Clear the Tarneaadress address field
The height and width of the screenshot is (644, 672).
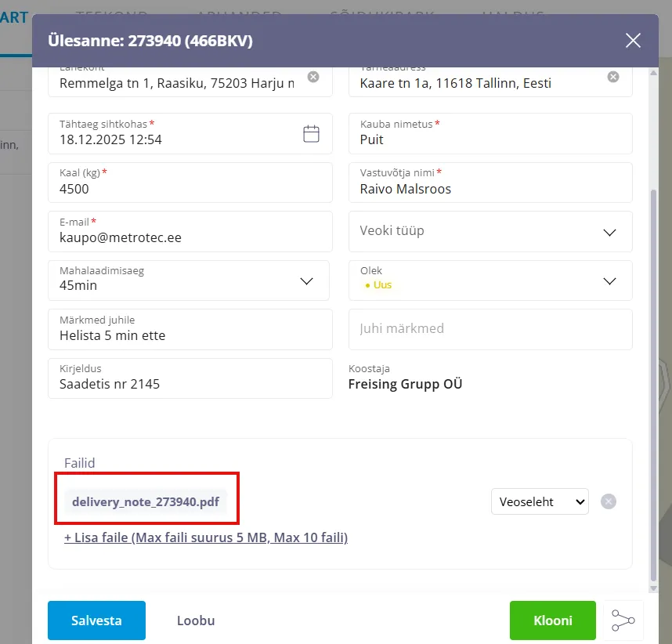coord(613,77)
